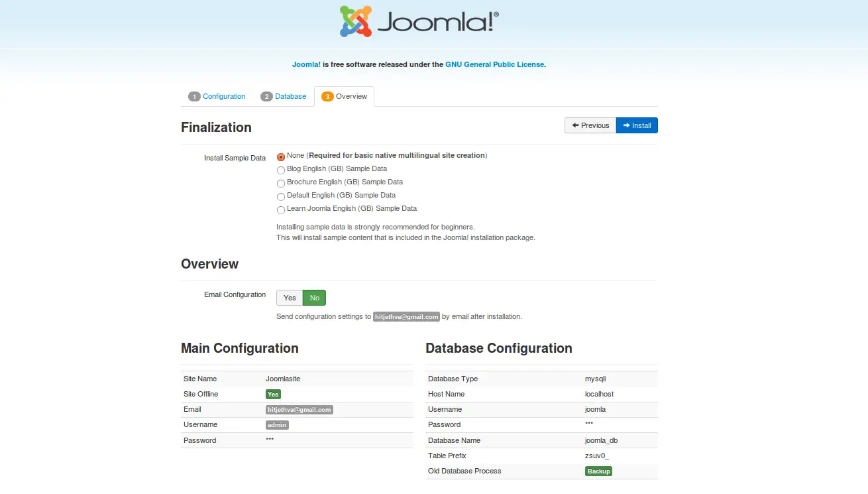Click the admin username badge
The image size is (868, 494).
click(277, 425)
